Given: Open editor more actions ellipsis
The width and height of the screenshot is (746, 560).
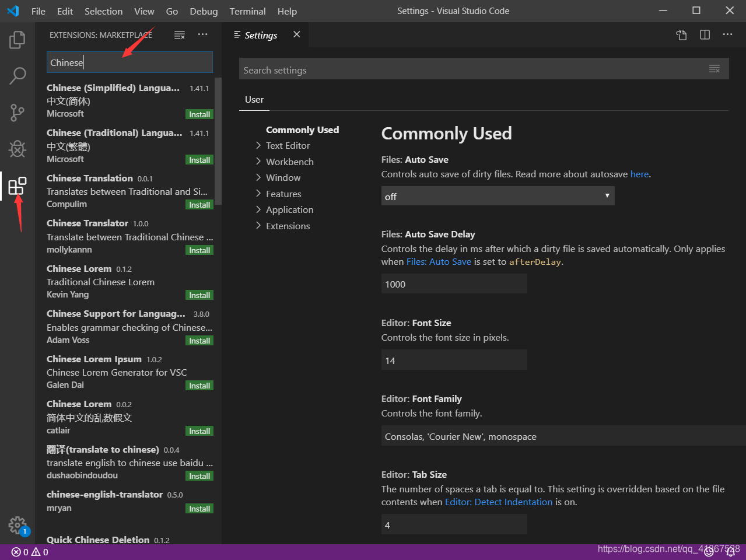Looking at the screenshot, I should click(x=727, y=35).
